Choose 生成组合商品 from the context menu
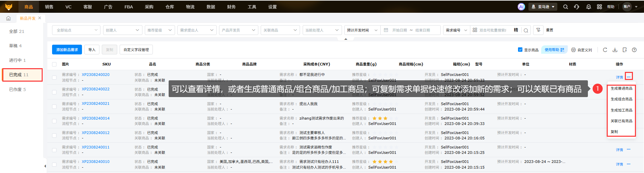Screen dimensions: 644x173 pos(621,99)
